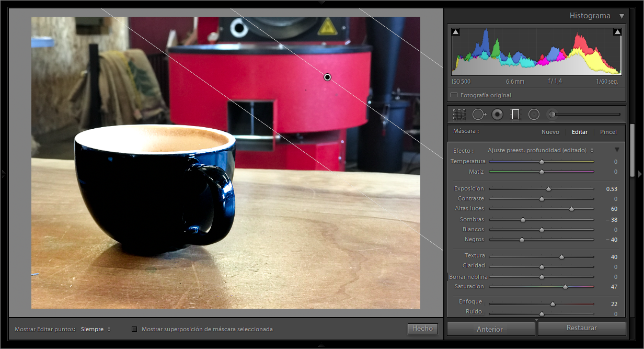
Task: Open Mostrar Editar puntos dropdown
Action: point(96,329)
